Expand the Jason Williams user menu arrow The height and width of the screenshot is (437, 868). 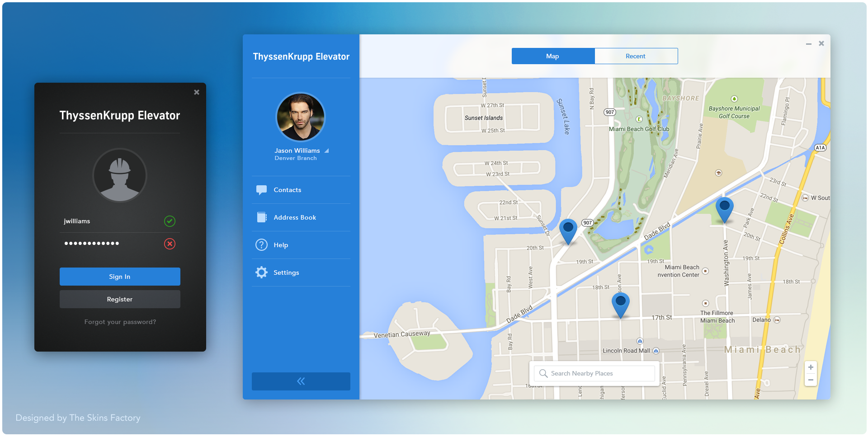point(326,150)
